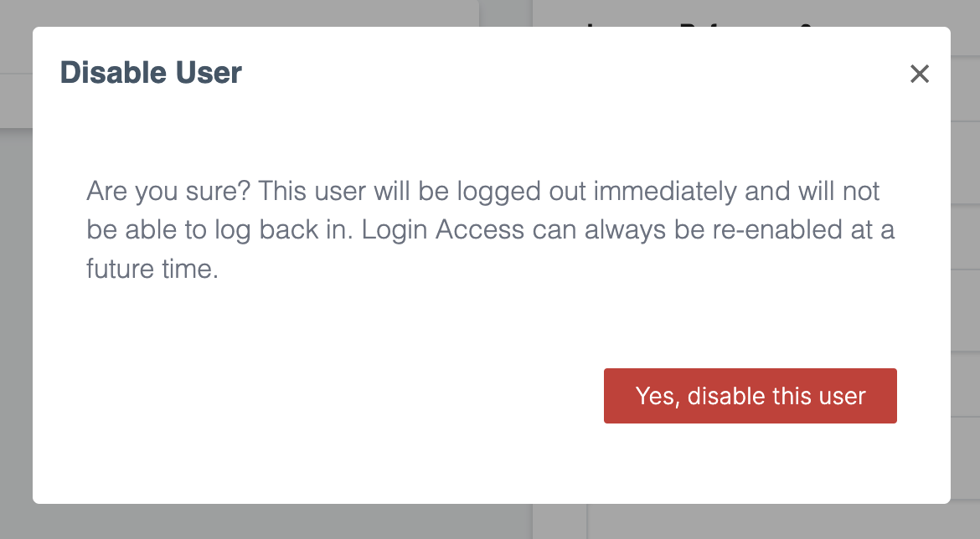Click the phrase 'log back in.'
Image resolution: width=980 pixels, height=539 pixels.
click(284, 230)
